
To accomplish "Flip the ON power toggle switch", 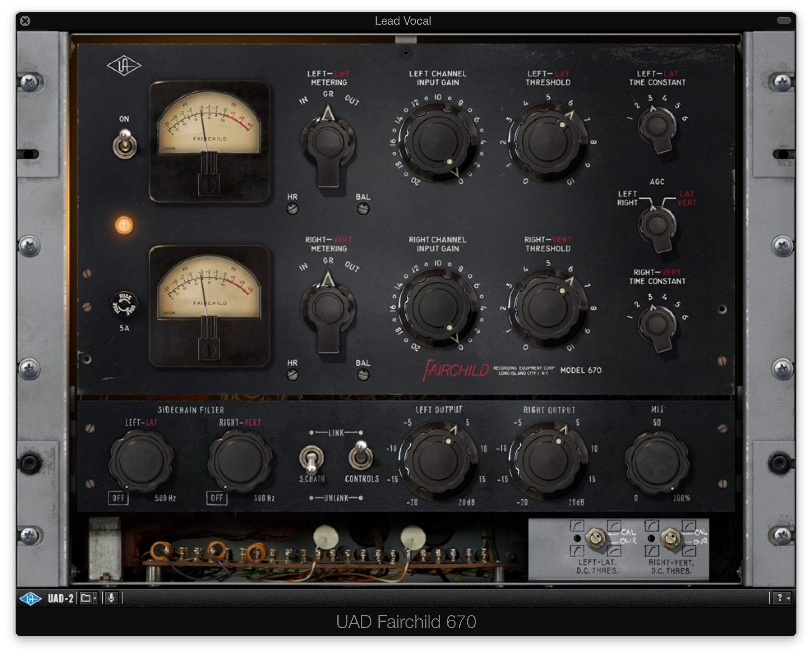I will click(125, 144).
